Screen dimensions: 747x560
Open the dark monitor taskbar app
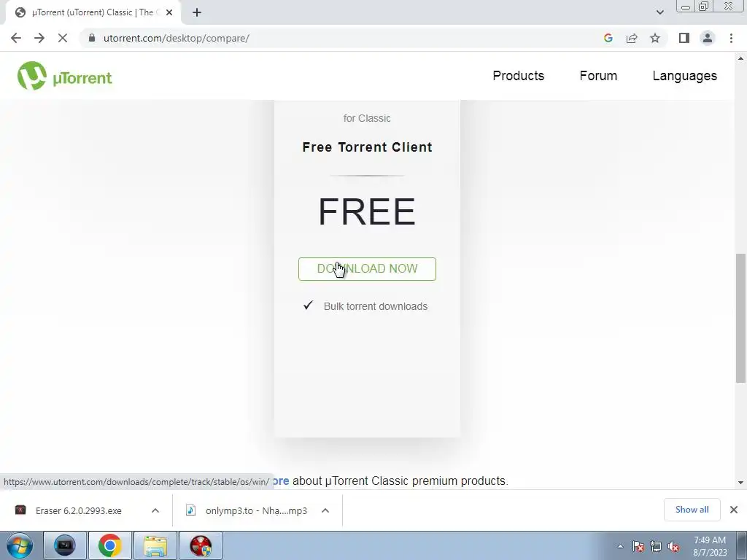pos(65,545)
